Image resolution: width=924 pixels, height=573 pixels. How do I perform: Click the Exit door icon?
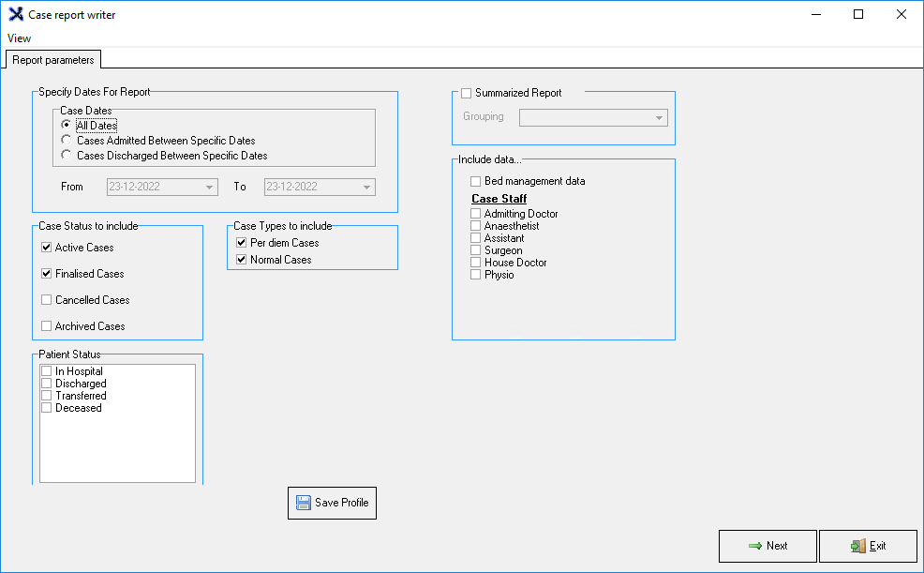tap(857, 546)
